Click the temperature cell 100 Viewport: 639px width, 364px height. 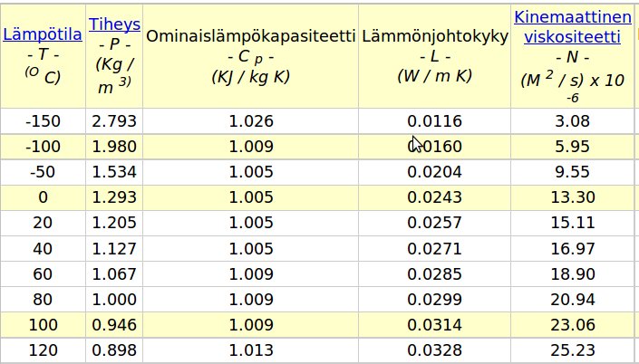pyautogui.click(x=43, y=323)
